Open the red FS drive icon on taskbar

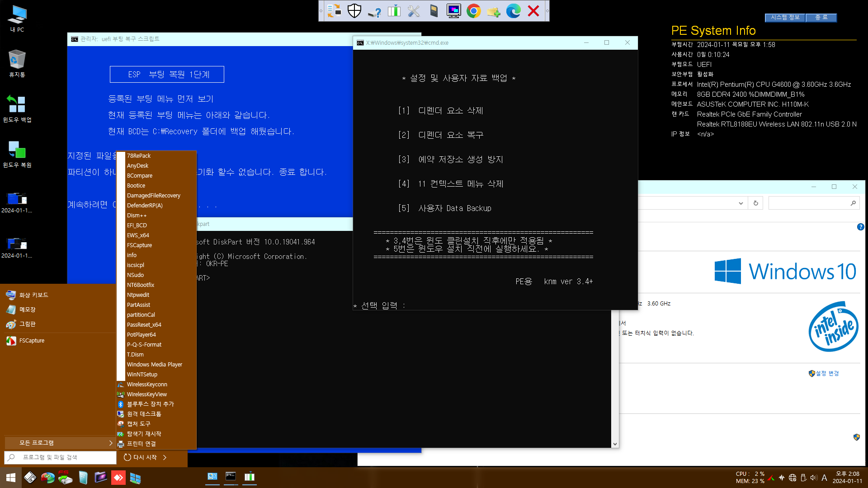pos(65,478)
